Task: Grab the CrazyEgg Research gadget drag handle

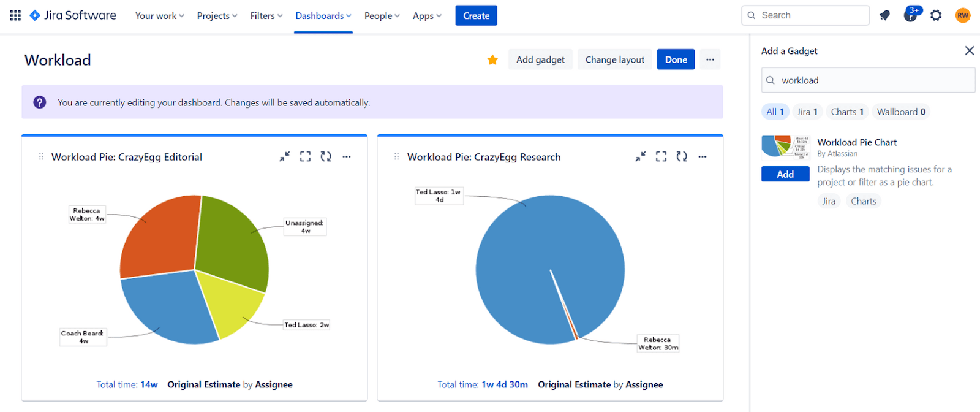Action: tap(397, 157)
